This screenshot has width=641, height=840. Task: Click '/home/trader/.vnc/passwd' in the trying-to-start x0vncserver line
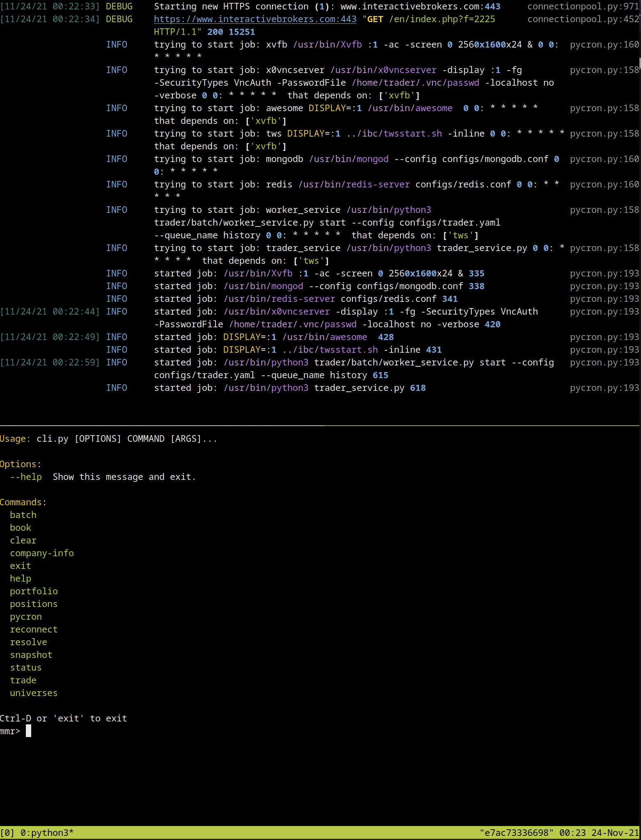click(416, 83)
